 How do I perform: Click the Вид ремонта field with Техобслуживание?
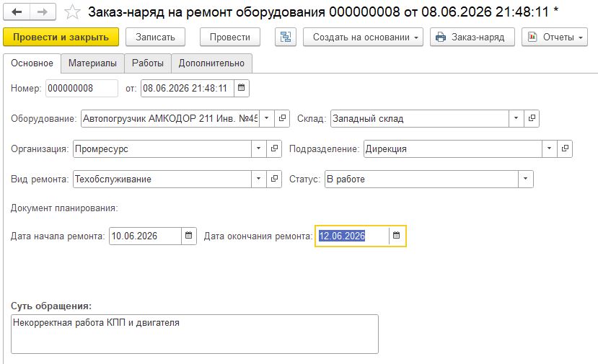[x=162, y=179]
